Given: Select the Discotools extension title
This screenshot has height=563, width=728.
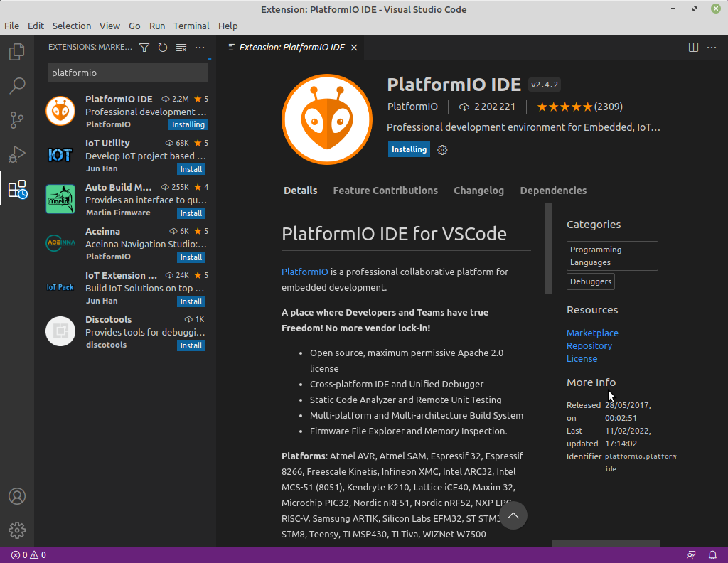Looking at the screenshot, I should click(108, 319).
